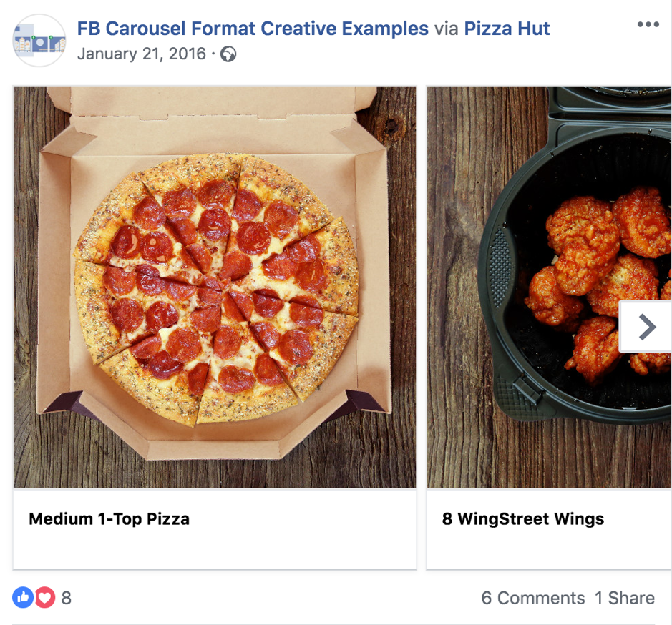Click the pepperoni pizza carousel image
This screenshot has height=625, width=672.
point(215,286)
